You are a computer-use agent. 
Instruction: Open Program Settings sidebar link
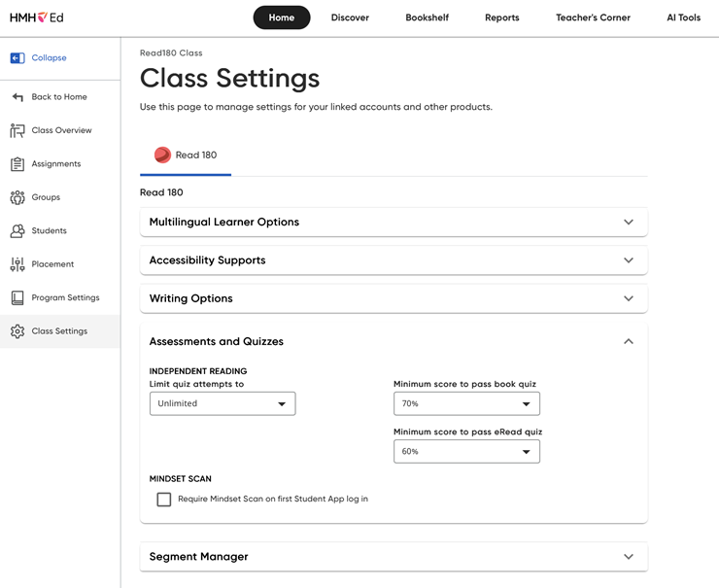[x=65, y=297]
